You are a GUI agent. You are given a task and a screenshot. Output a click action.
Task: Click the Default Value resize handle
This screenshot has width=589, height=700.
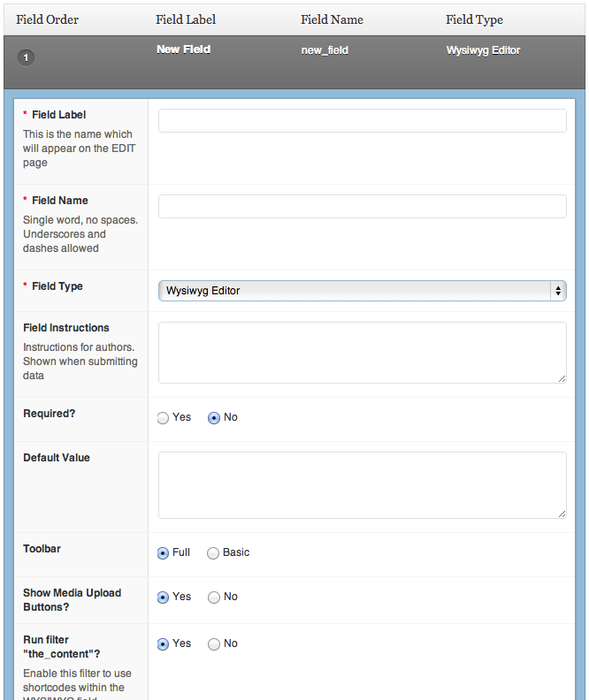point(562,514)
